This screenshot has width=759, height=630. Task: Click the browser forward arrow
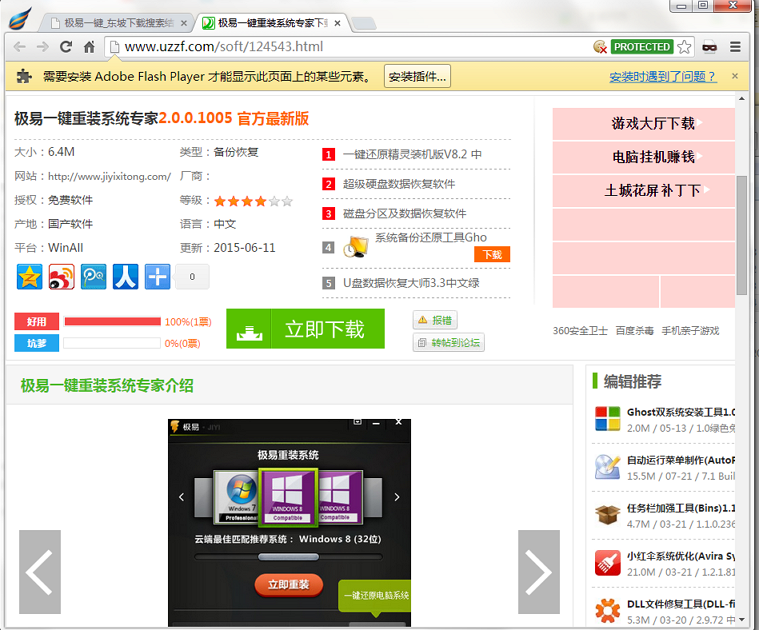43,47
